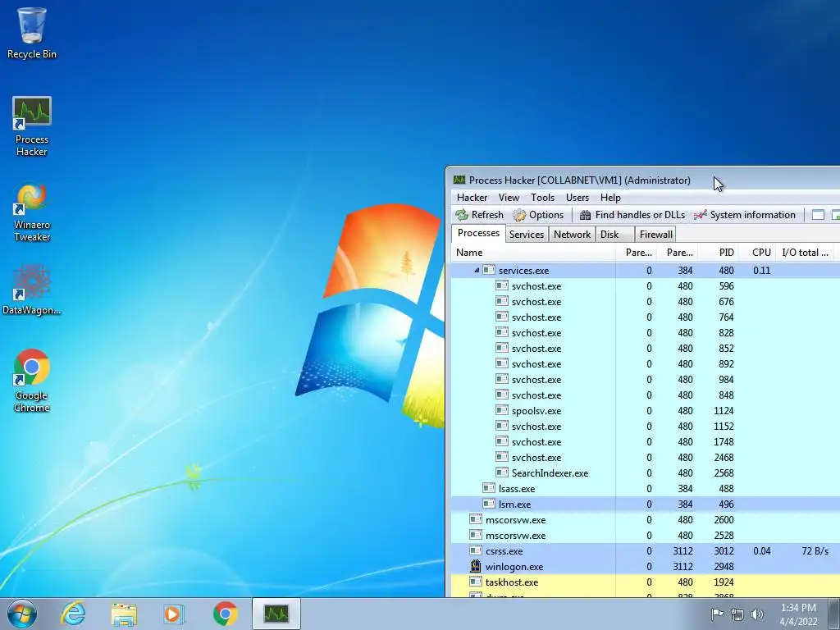Image resolution: width=840 pixels, height=630 pixels.
Task: Sort by the Name column header
Action: tap(533, 253)
